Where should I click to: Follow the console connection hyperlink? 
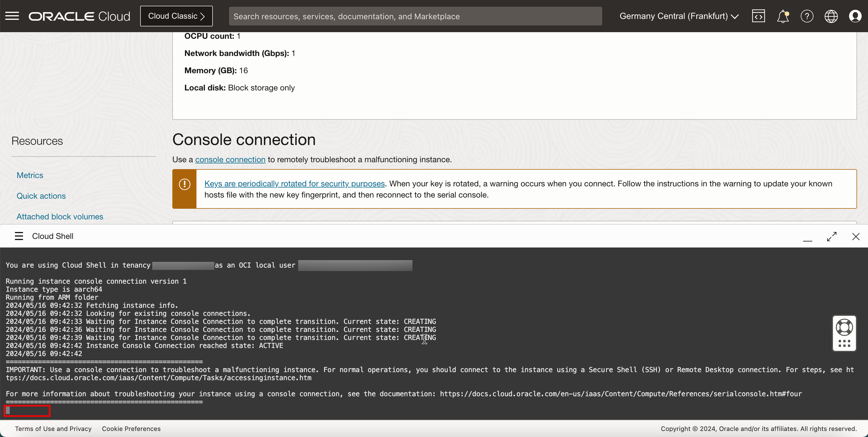click(230, 159)
